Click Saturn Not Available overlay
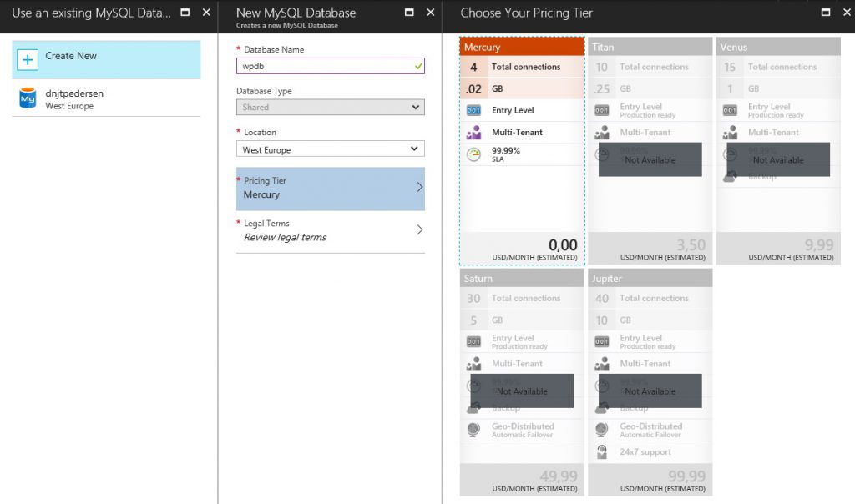The width and height of the screenshot is (855, 504). click(x=522, y=391)
